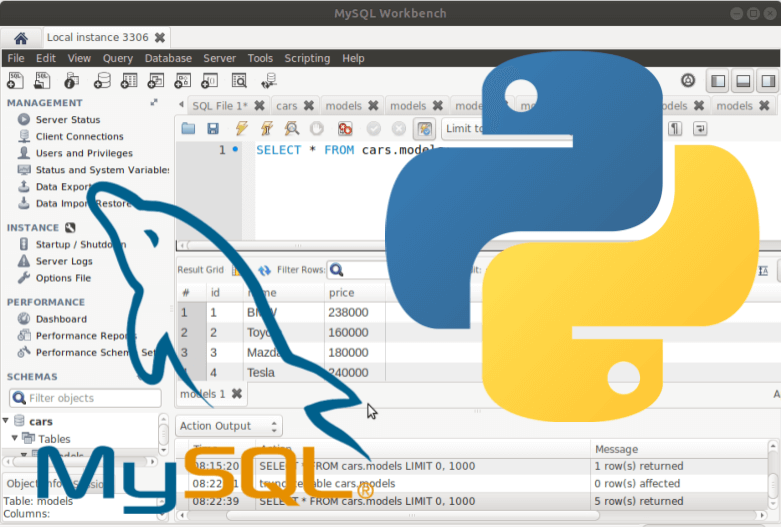Collapse the cars schema
The width and height of the screenshot is (783, 527).
(x=6, y=421)
